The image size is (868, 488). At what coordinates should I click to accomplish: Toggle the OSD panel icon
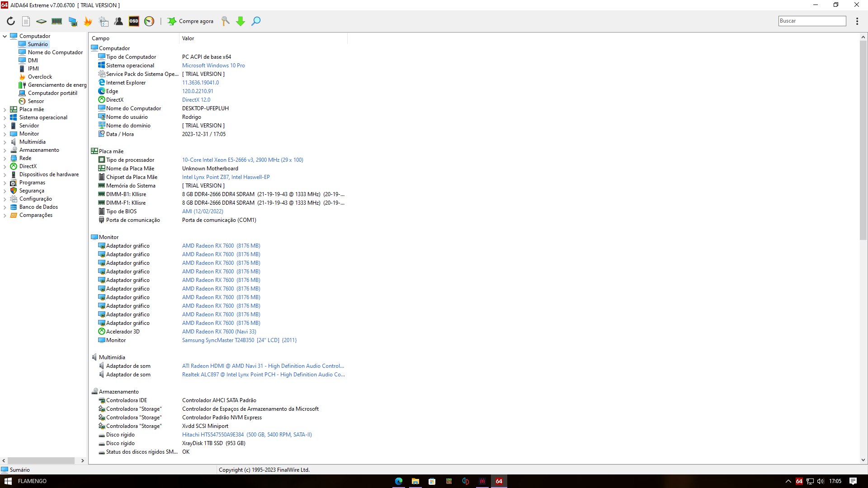point(134,21)
